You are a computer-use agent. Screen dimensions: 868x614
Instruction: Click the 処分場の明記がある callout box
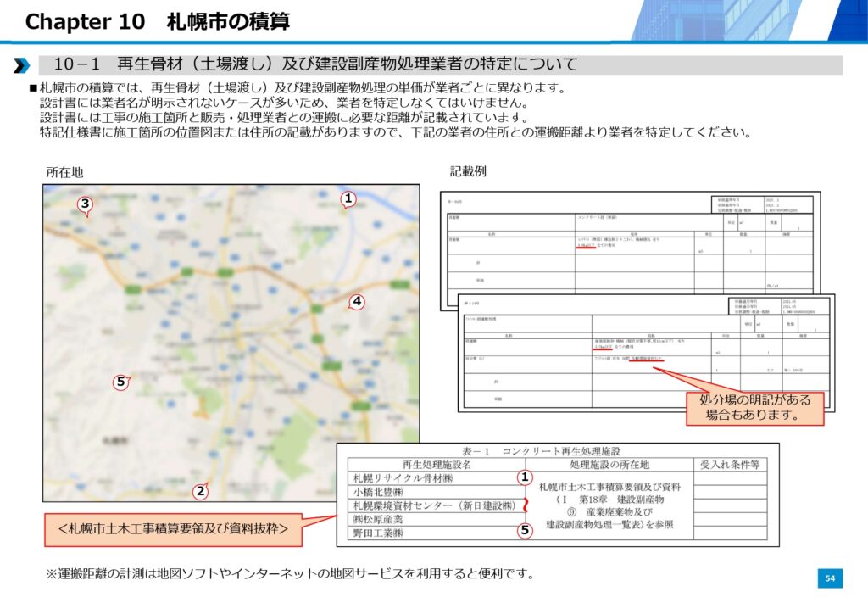754,407
